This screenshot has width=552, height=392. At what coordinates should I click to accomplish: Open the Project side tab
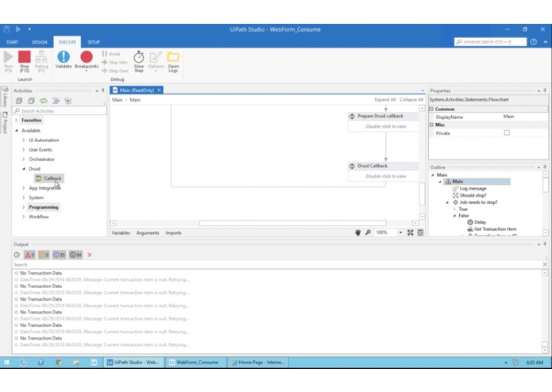click(x=5, y=123)
